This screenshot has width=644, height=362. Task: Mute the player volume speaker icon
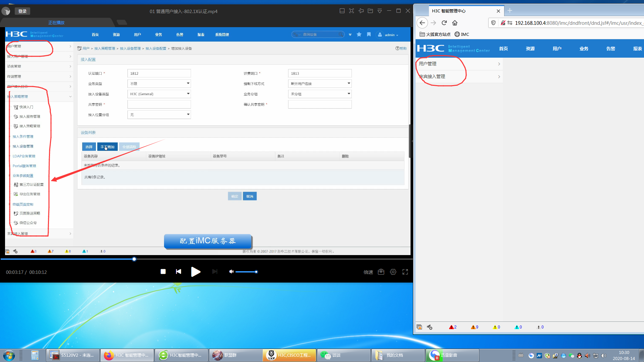click(x=231, y=271)
